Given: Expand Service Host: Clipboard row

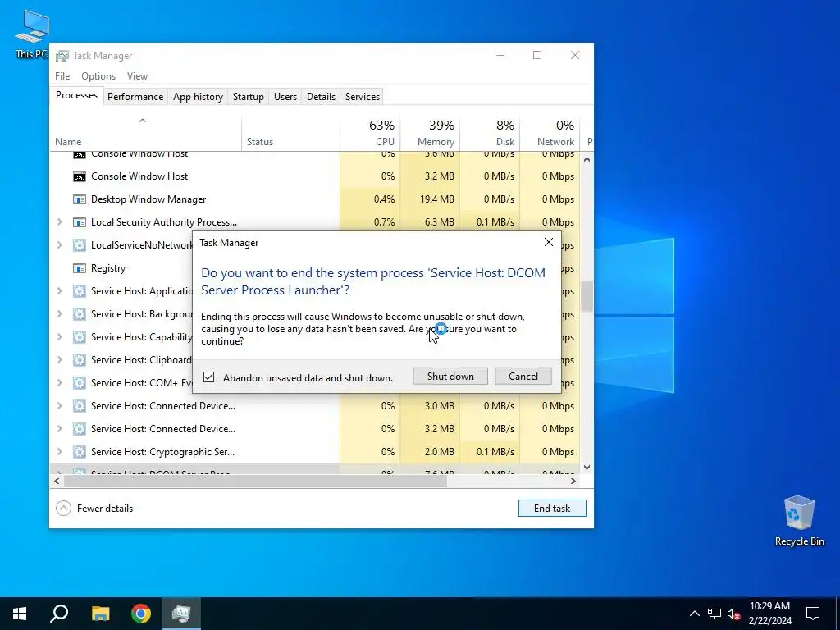Looking at the screenshot, I should [59, 359].
